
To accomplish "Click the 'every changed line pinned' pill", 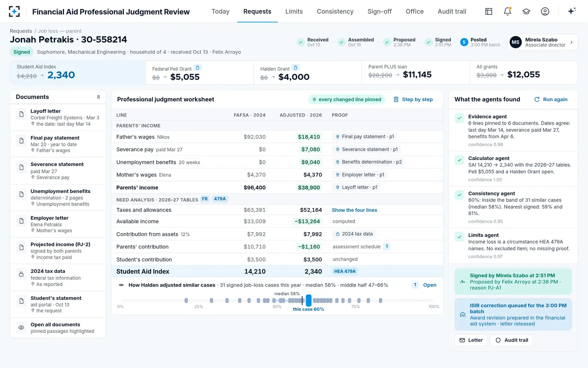I will (x=347, y=99).
